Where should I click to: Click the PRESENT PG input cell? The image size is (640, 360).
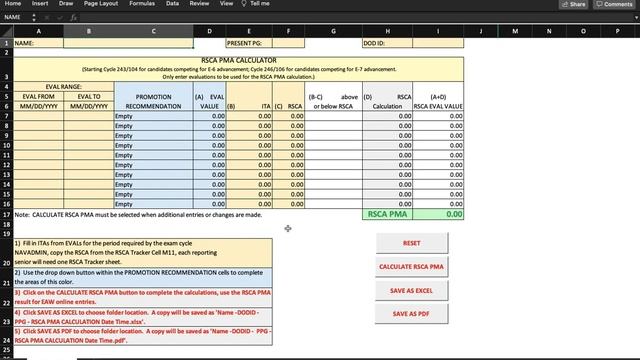pyautogui.click(x=288, y=43)
